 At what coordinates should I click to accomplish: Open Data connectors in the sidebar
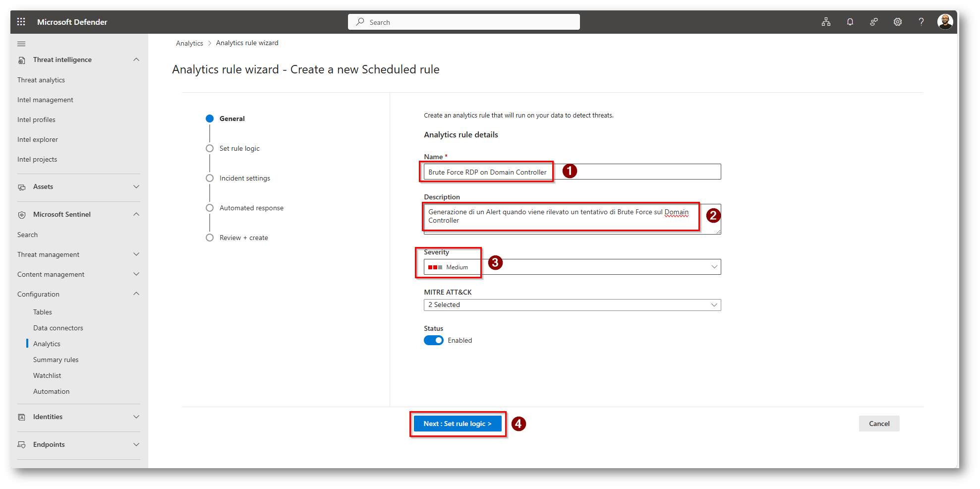click(x=58, y=328)
